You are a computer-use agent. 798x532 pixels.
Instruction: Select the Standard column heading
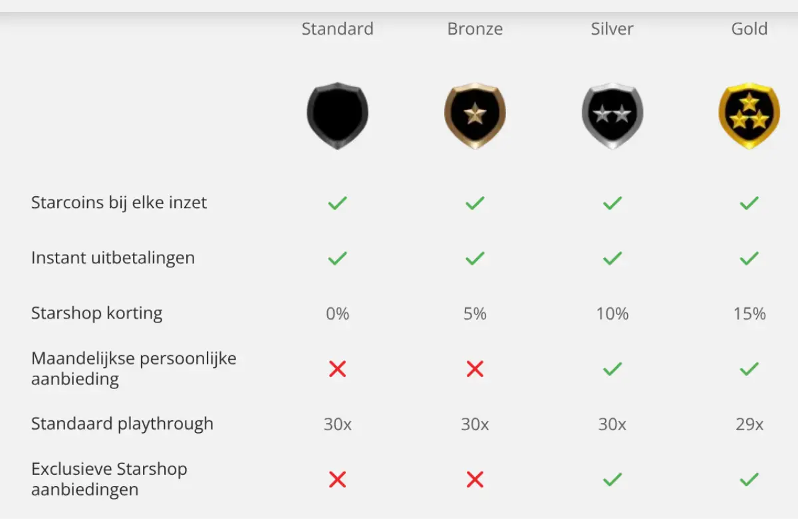click(337, 29)
